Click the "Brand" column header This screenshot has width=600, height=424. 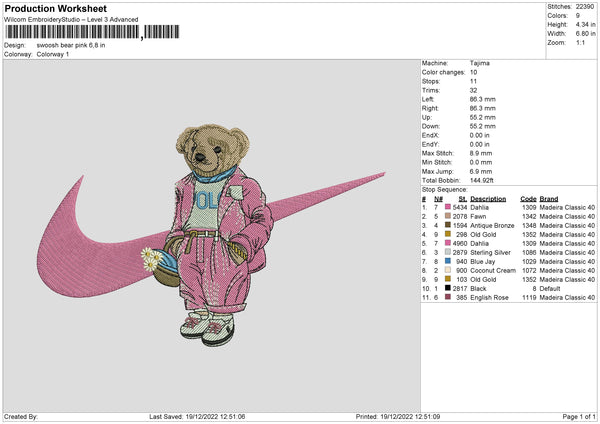549,199
